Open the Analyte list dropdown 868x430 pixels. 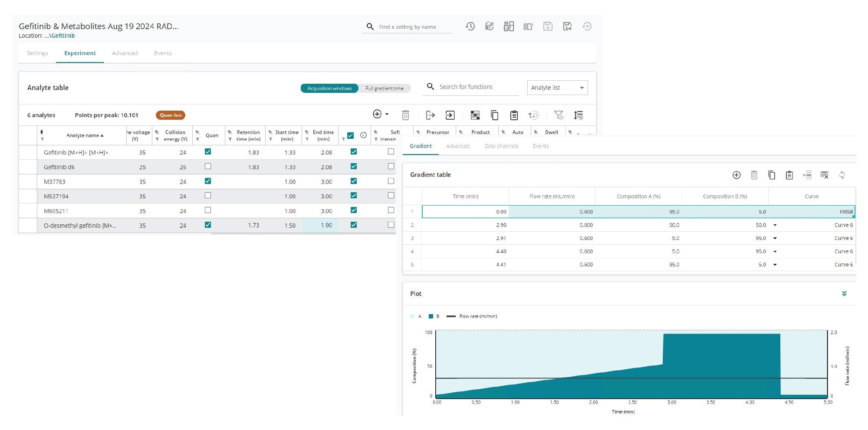[557, 88]
